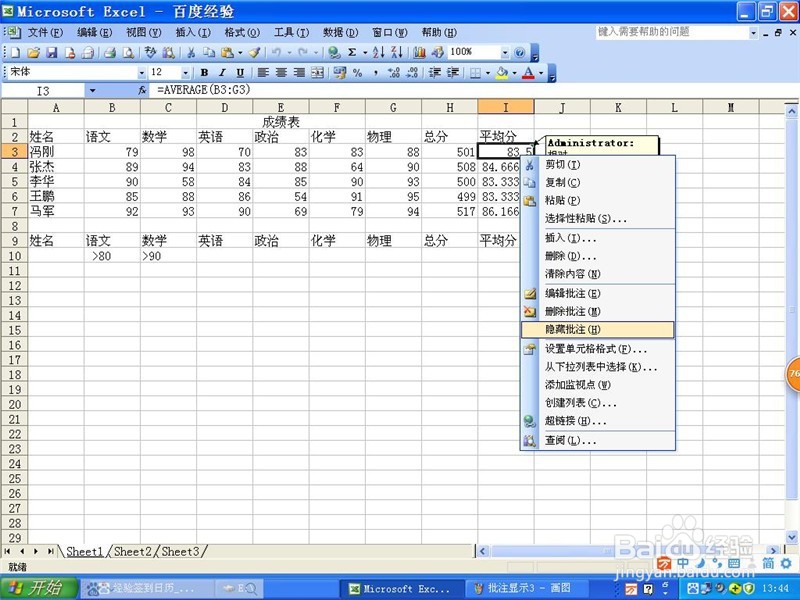Apply the red Font Color A button

click(529, 73)
